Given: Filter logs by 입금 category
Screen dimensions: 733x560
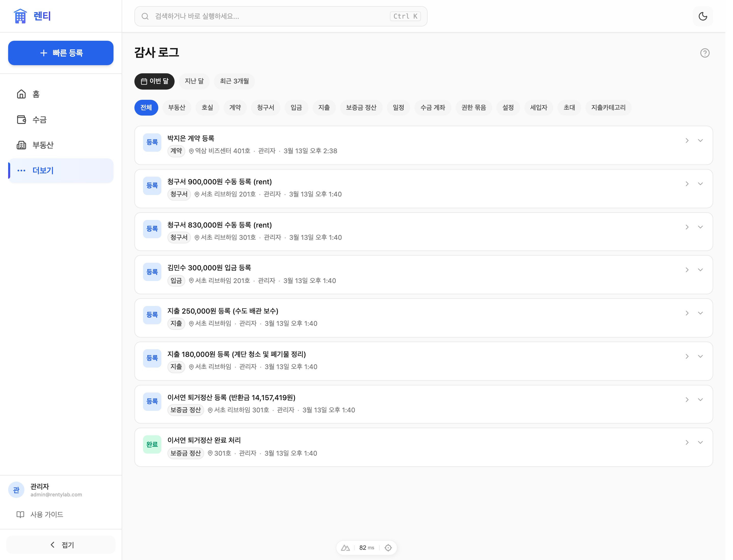Looking at the screenshot, I should pyautogui.click(x=296, y=108).
